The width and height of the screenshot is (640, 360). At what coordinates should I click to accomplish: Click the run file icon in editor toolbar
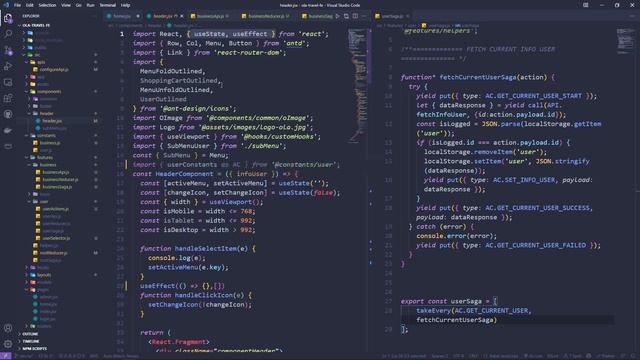[x=337, y=16]
